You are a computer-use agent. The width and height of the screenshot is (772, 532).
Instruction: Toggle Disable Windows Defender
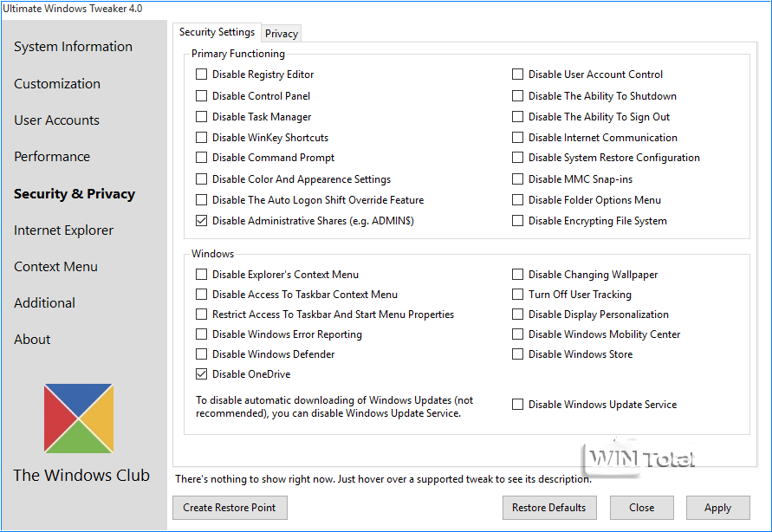[x=201, y=354]
